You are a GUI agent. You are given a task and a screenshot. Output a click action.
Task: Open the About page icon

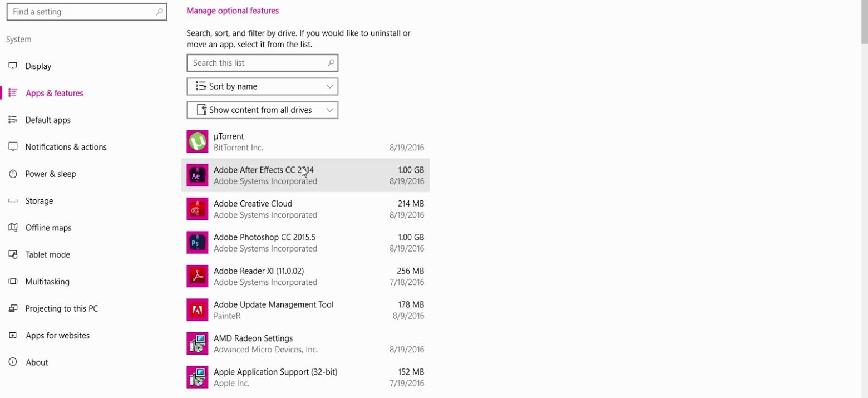[13, 362]
